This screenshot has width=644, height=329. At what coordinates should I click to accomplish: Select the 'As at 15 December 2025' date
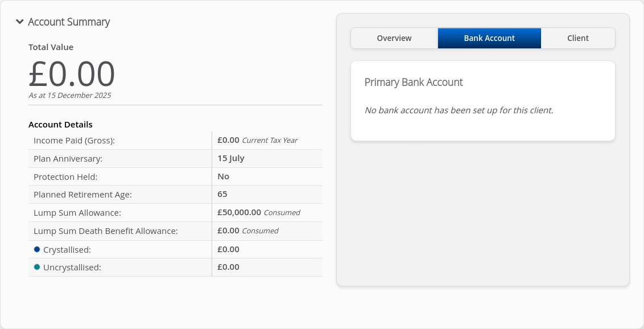pyautogui.click(x=70, y=95)
